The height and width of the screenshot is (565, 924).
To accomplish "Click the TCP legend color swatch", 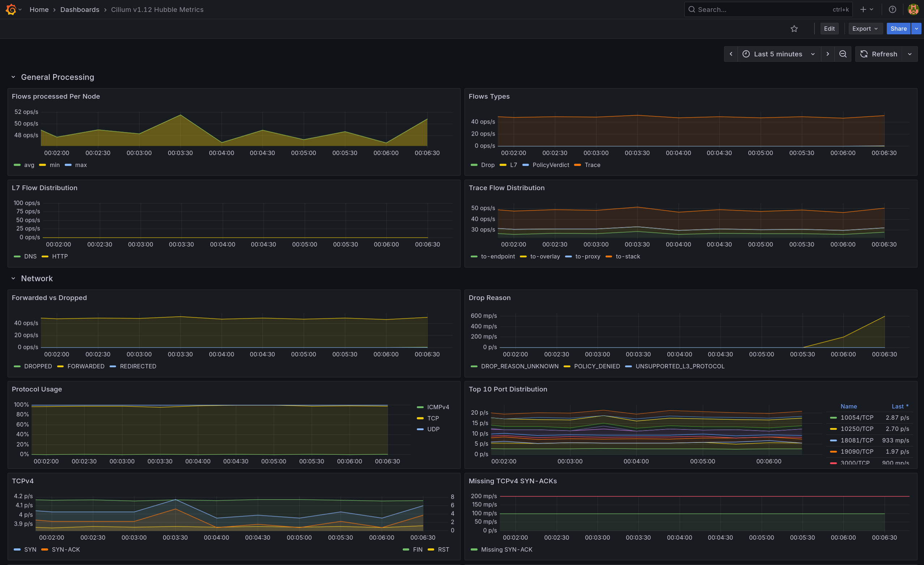I will coord(420,418).
